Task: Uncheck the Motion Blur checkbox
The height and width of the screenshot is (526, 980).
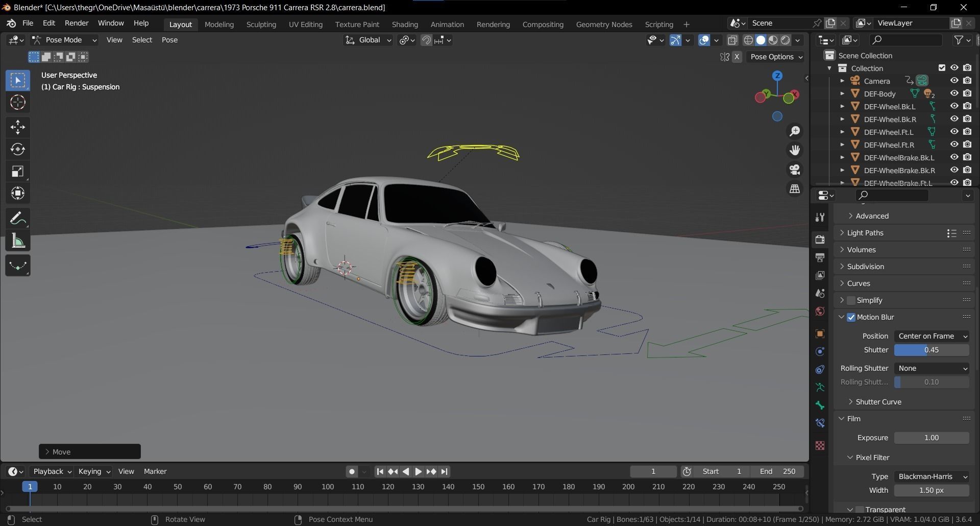Action: pyautogui.click(x=851, y=317)
